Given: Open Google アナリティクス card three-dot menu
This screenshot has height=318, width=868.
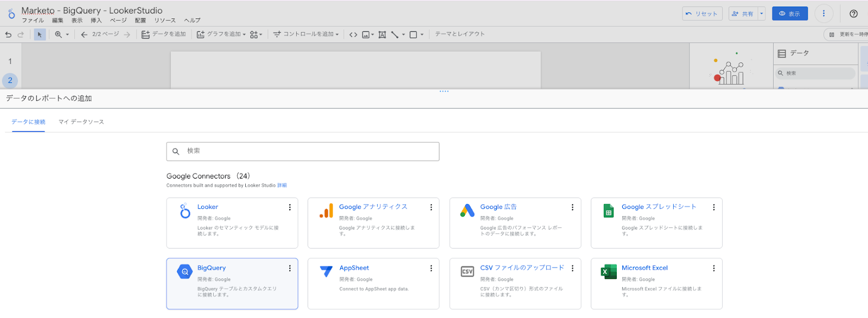Looking at the screenshot, I should pos(431,207).
